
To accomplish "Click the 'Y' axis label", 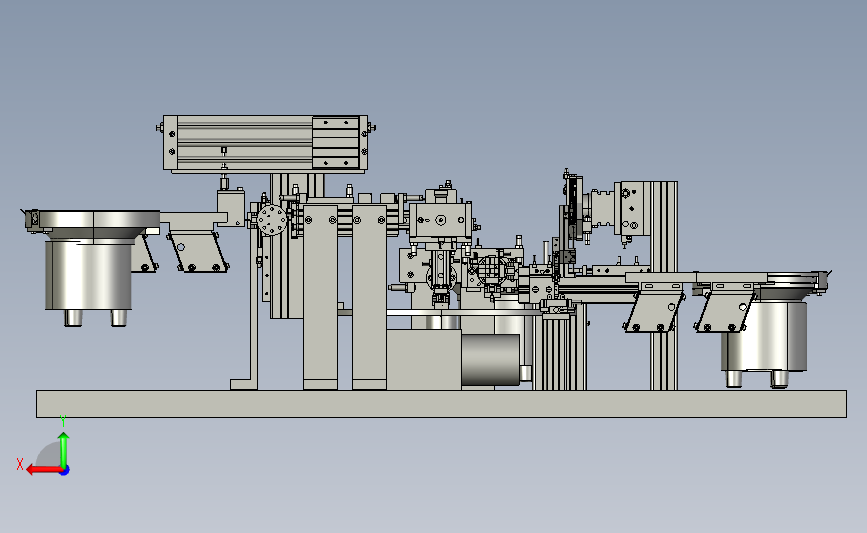I will pos(63,421).
